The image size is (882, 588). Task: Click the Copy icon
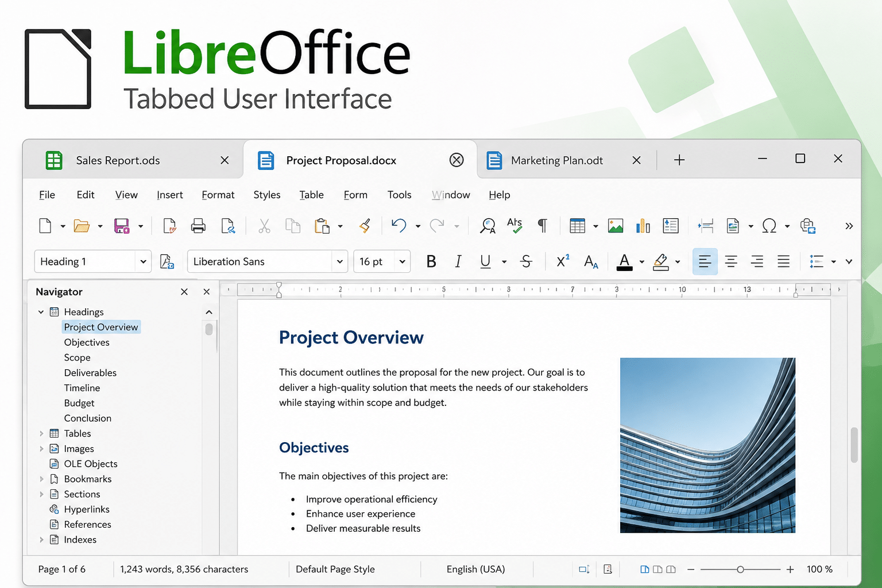click(293, 226)
